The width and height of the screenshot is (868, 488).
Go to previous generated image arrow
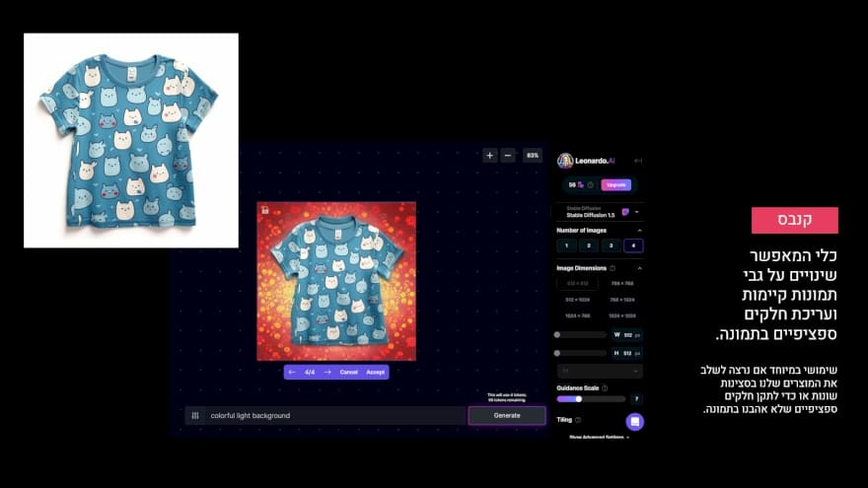click(292, 373)
